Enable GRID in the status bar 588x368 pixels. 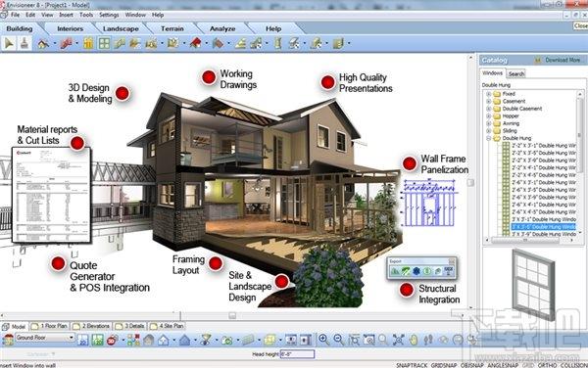point(528,365)
